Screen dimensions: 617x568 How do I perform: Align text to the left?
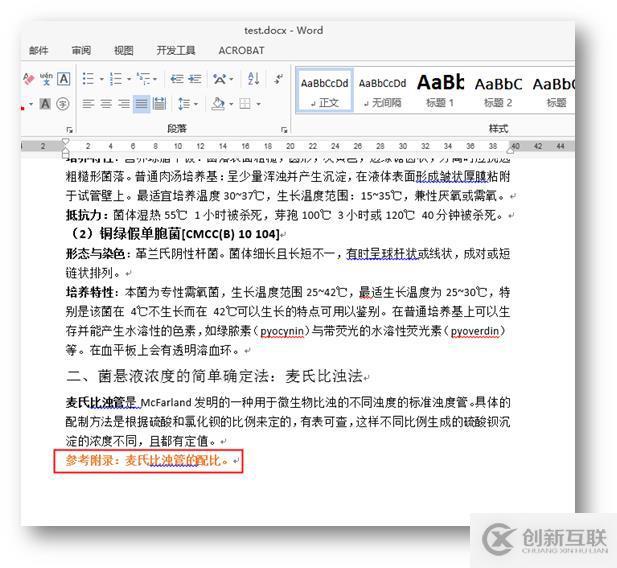(88, 104)
